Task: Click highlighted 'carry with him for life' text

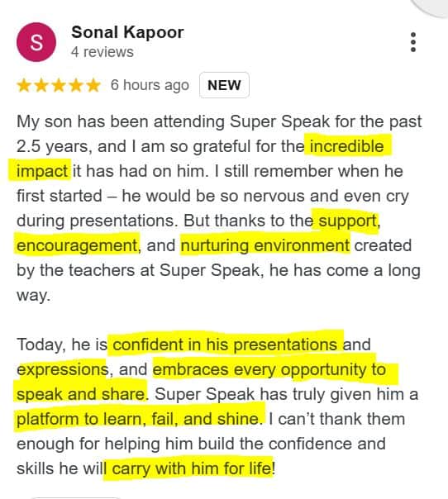Action: coord(192,468)
